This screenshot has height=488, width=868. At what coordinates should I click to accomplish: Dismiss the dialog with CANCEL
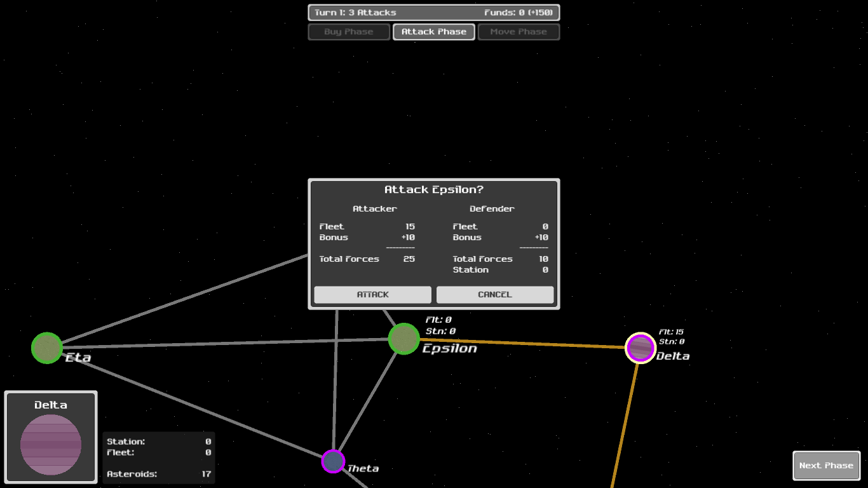[495, 295]
